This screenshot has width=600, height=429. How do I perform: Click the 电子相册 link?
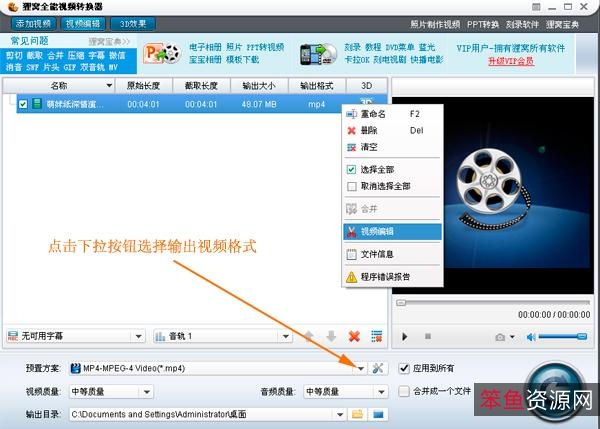(205, 47)
